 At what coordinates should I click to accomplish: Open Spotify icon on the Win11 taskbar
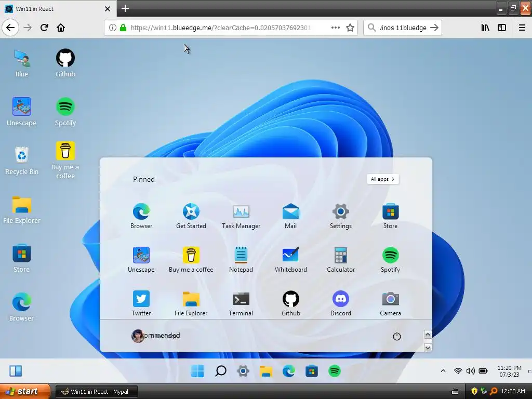pos(335,371)
